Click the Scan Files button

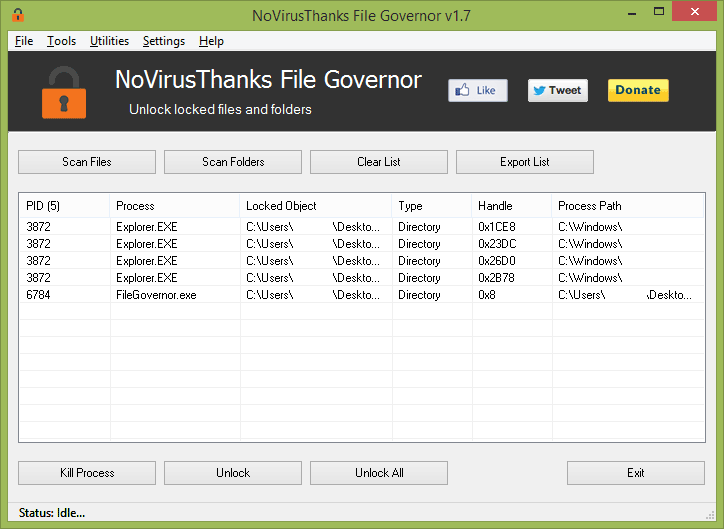[x=87, y=162]
